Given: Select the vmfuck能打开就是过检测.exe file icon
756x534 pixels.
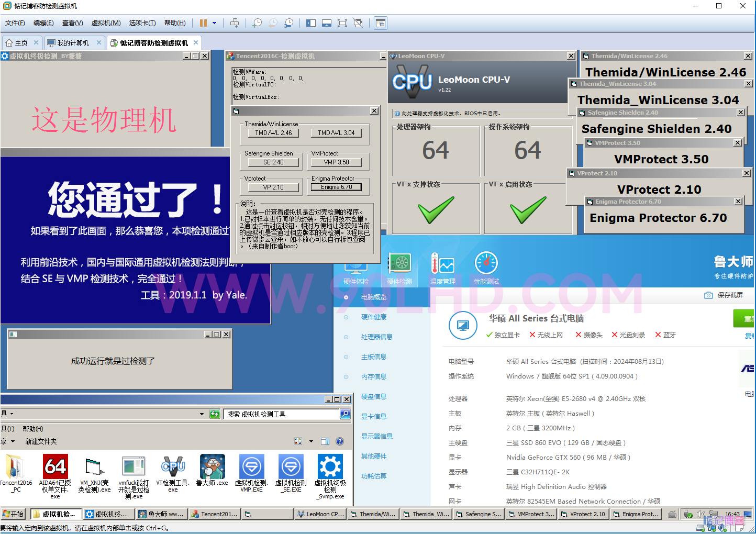Looking at the screenshot, I should (134, 476).
